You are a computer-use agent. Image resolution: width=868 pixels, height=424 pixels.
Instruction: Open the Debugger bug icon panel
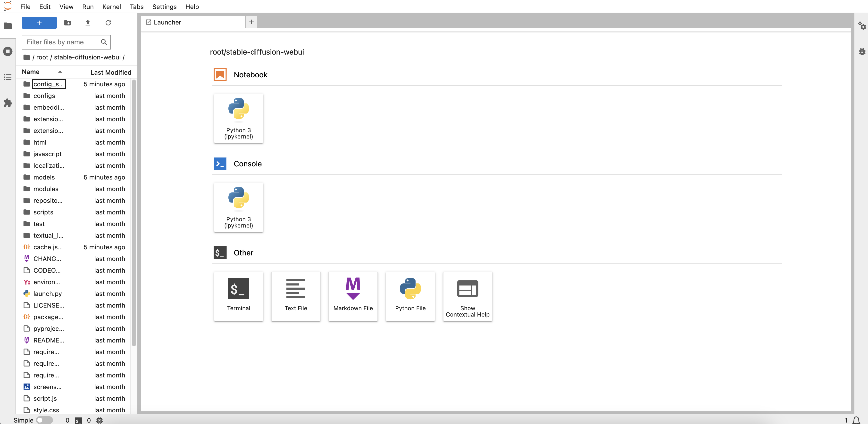tap(862, 51)
